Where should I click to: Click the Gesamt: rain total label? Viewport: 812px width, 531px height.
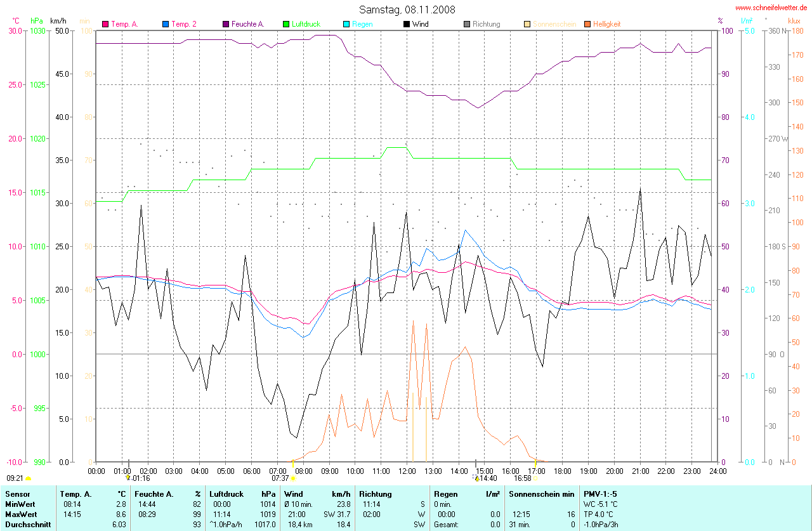click(x=447, y=525)
